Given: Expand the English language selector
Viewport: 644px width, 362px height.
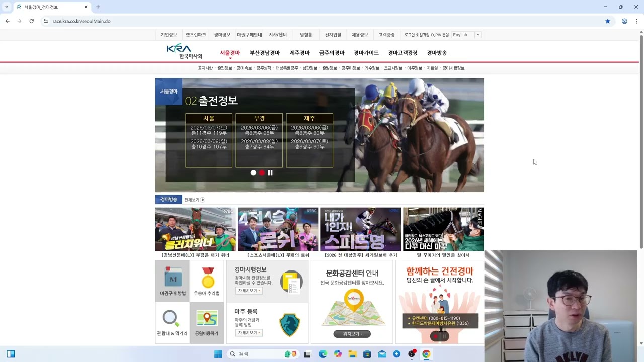Looking at the screenshot, I should (478, 35).
